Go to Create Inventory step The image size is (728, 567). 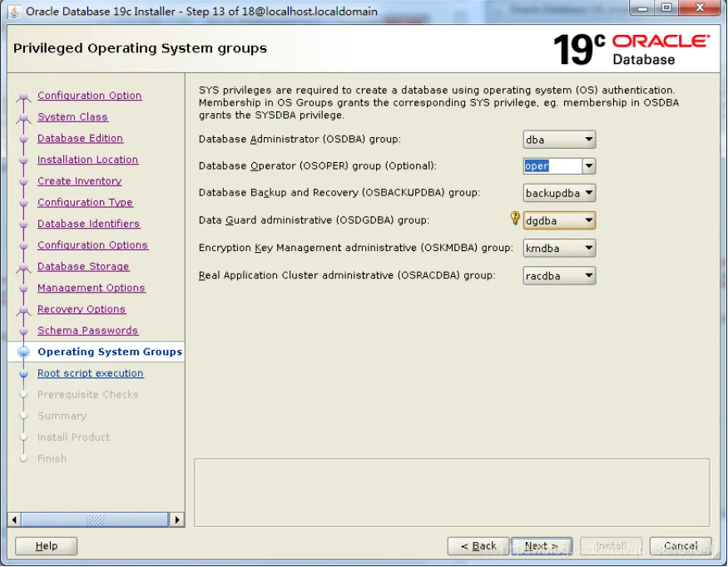coord(79,181)
